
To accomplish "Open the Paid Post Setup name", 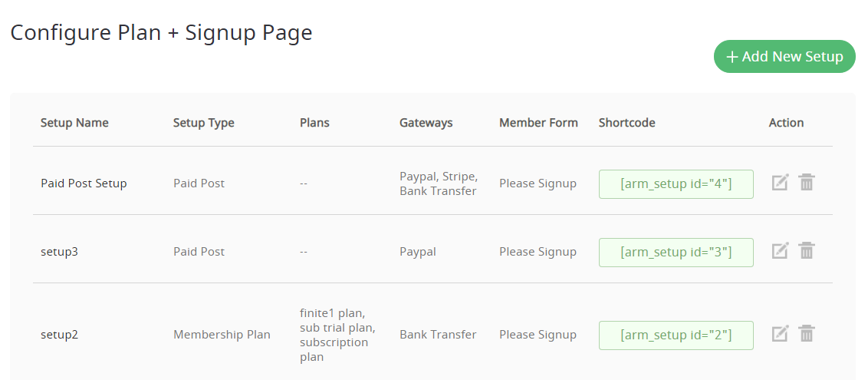I will click(84, 183).
